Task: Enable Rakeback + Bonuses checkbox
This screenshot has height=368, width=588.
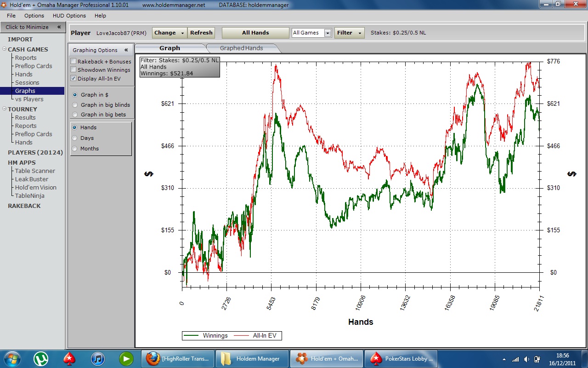Action: [x=73, y=61]
